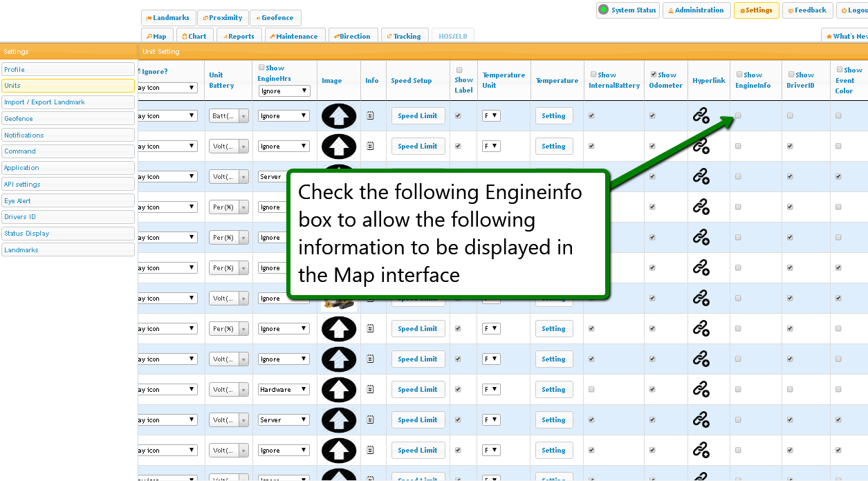The height and width of the screenshot is (481, 868).
Task: Click the hyperlink chain icon in first row
Action: click(x=701, y=116)
